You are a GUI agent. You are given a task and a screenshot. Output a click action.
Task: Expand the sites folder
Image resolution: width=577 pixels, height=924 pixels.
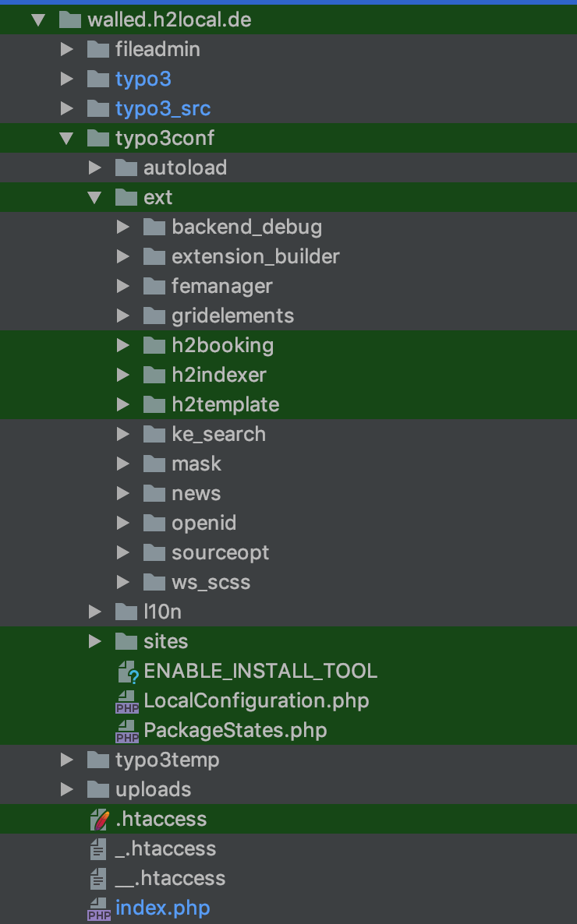point(94,641)
